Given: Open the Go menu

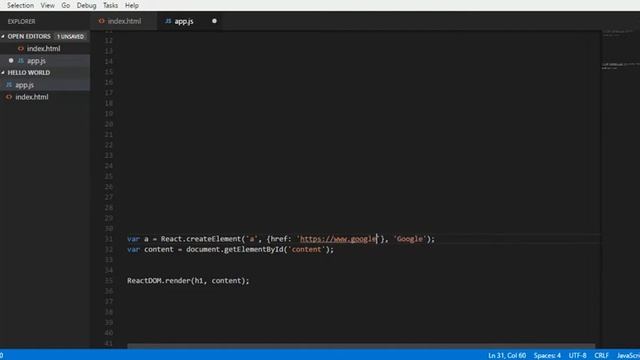Looking at the screenshot, I should point(66,5).
